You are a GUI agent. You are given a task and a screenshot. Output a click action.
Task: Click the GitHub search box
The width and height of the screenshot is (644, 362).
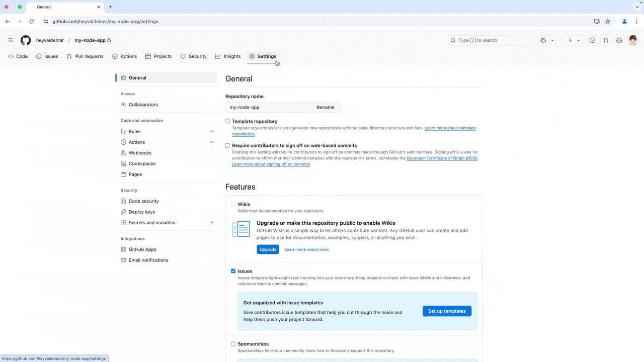coord(492,40)
